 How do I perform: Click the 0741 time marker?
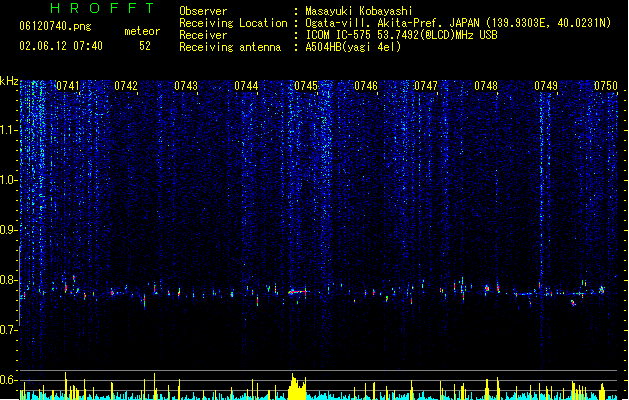(68, 86)
